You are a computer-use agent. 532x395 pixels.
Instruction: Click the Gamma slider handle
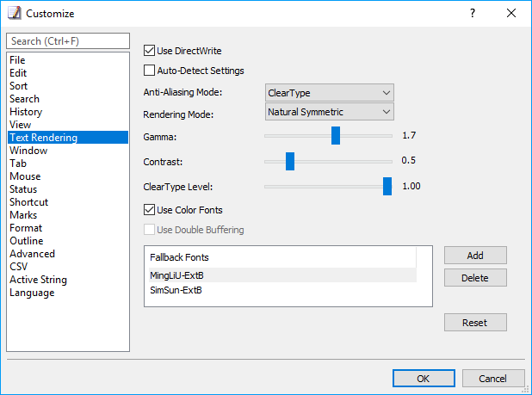pos(336,136)
